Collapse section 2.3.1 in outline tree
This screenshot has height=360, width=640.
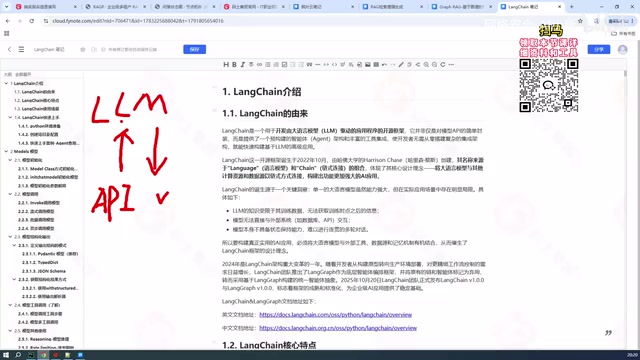14,245
